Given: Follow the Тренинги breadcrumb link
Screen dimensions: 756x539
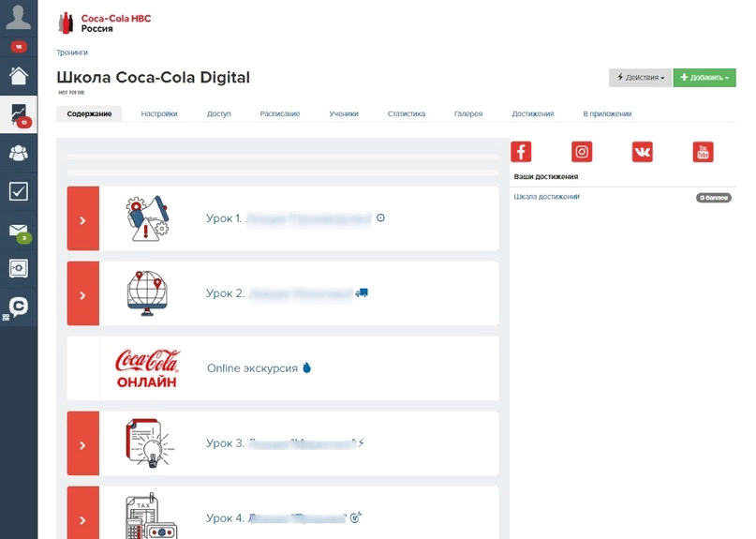Looking at the screenshot, I should 72,52.
